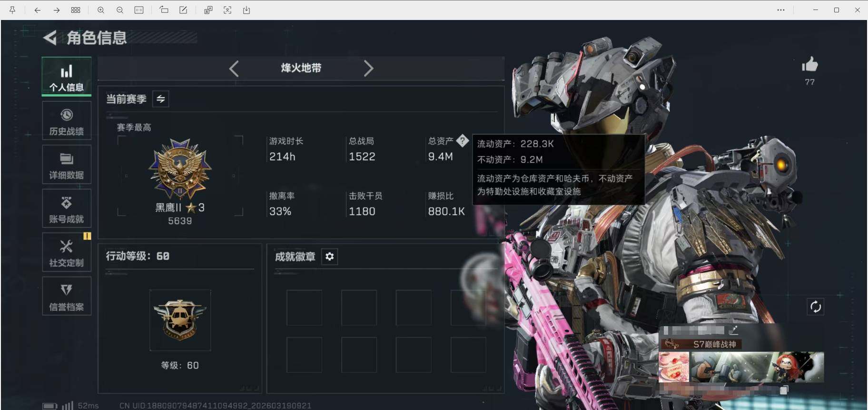Zoom out of the image
Screen dimensions: 868x410
coord(120,10)
